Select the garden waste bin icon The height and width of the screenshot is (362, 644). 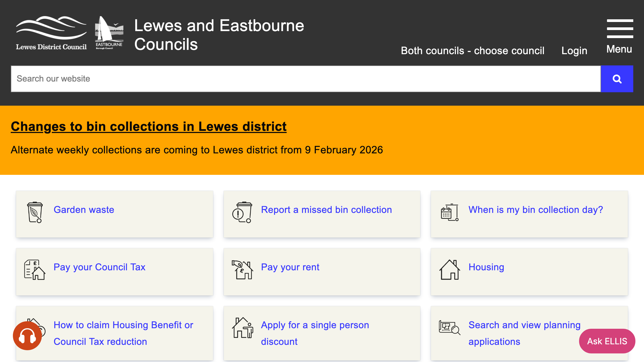[x=34, y=212]
